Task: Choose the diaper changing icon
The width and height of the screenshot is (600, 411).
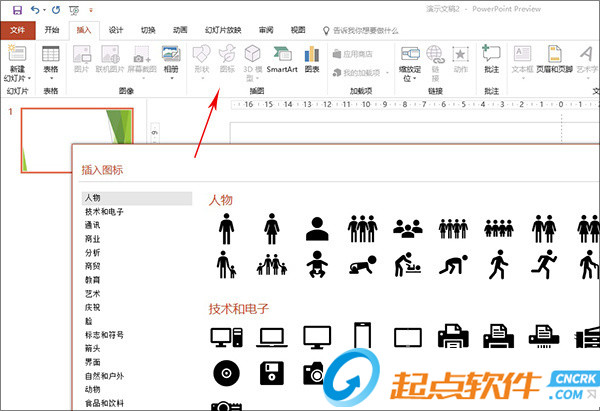Action: coord(408,264)
